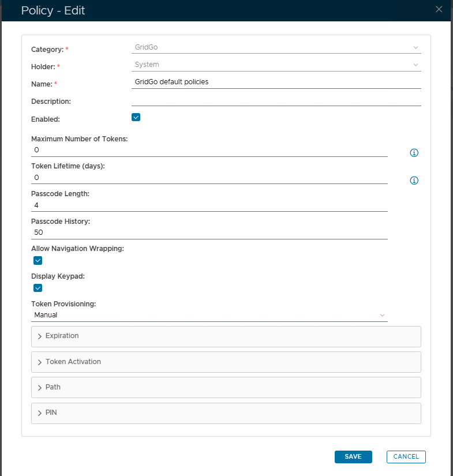Click the Passcode Length input field
Viewport: 453px width, 476px height.
click(x=209, y=205)
